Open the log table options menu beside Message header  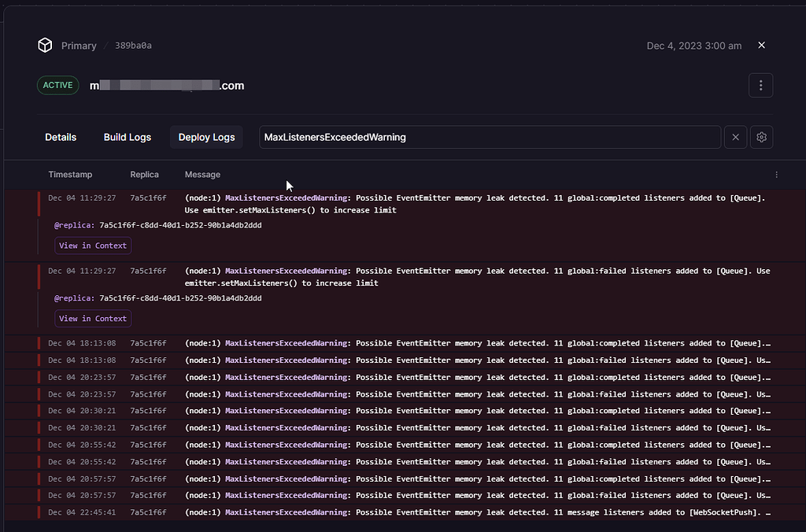776,174
